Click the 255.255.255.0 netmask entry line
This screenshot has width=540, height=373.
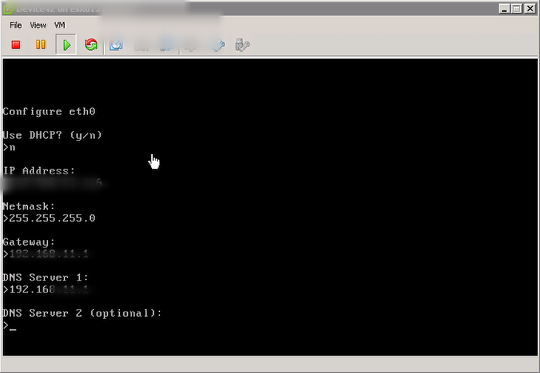tap(49, 218)
